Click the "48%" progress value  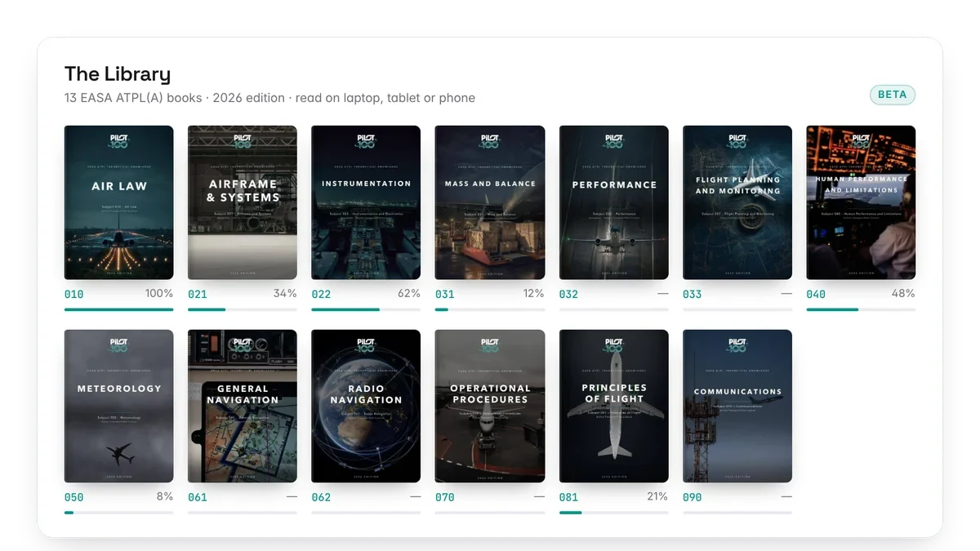(903, 294)
